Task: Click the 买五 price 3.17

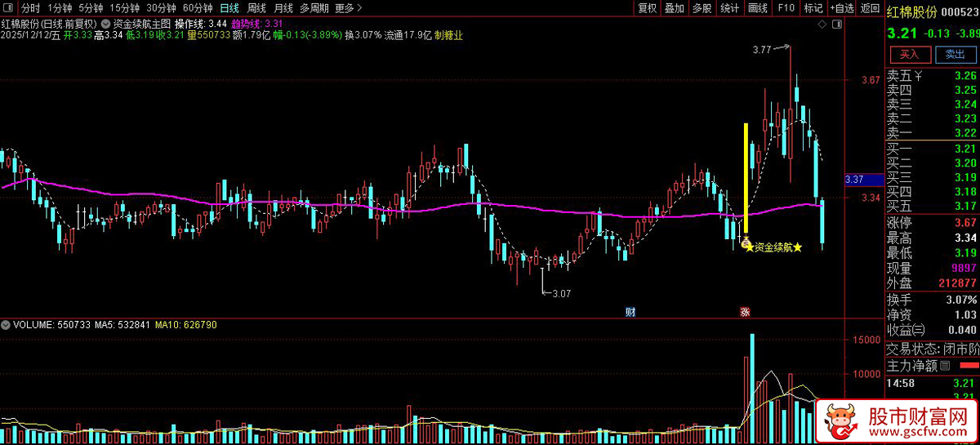Action: pos(964,204)
